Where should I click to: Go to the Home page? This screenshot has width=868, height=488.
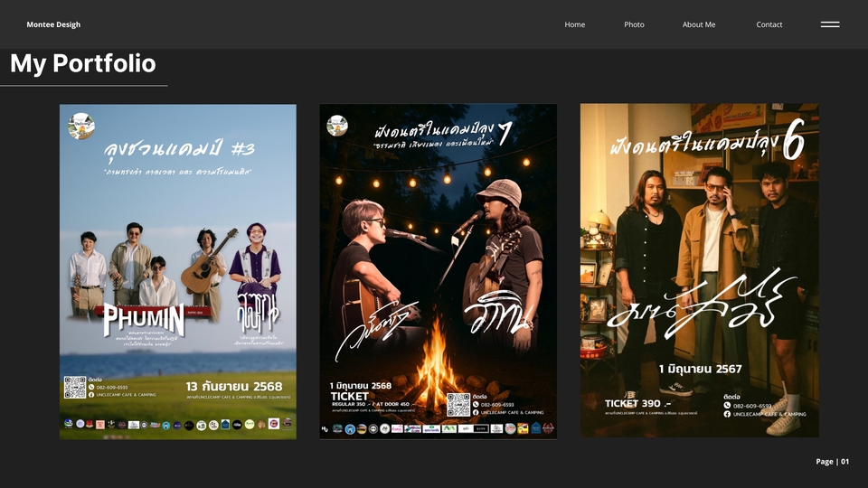pyautogui.click(x=574, y=24)
